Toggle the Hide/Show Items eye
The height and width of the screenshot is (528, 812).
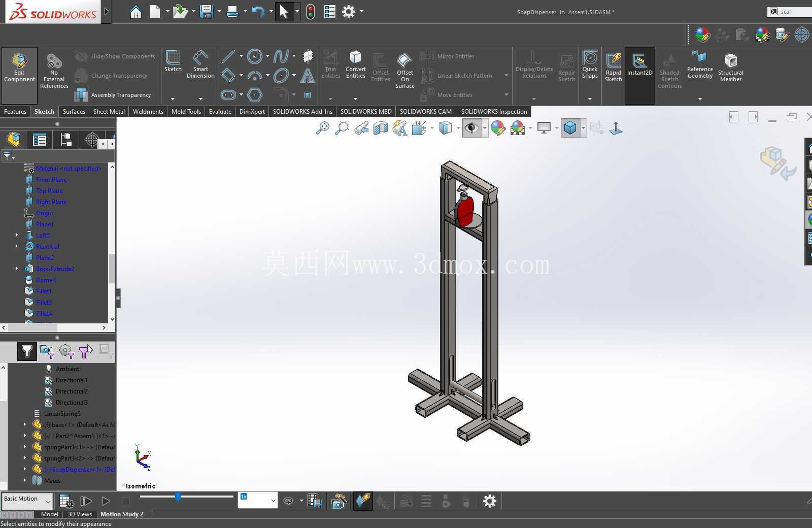point(471,128)
